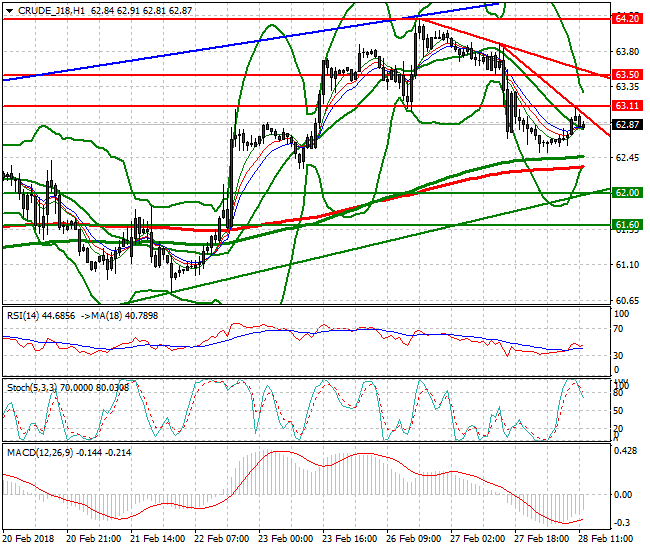Click the MACD scale value 0.00
Image resolution: width=650 pixels, height=550 pixels.
tap(623, 495)
